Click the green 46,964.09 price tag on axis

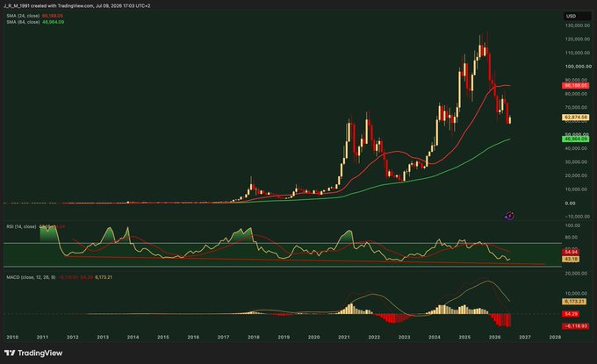[575, 139]
